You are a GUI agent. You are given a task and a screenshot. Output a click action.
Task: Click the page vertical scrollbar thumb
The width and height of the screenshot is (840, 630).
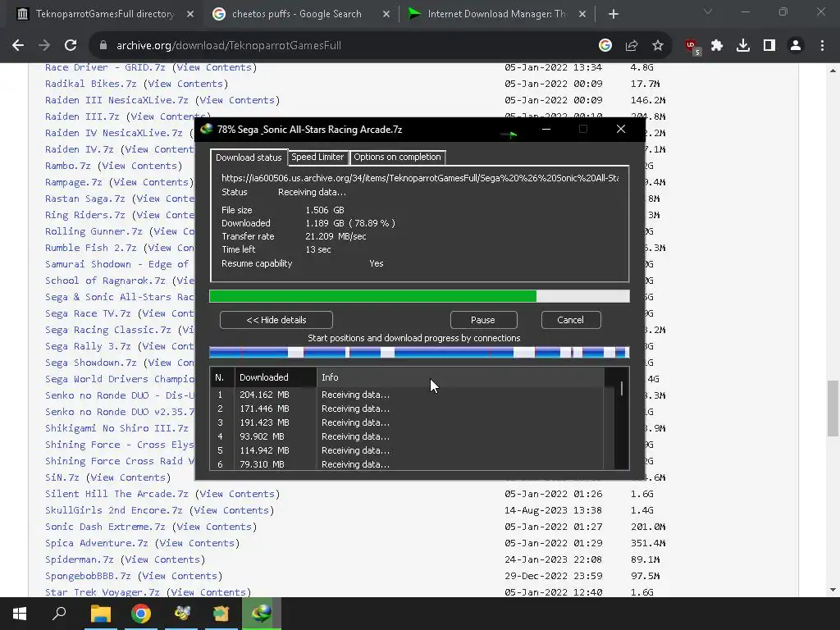pos(833,409)
